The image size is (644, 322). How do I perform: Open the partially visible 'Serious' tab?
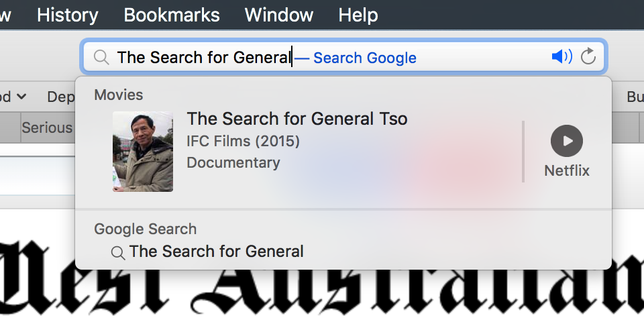point(47,127)
